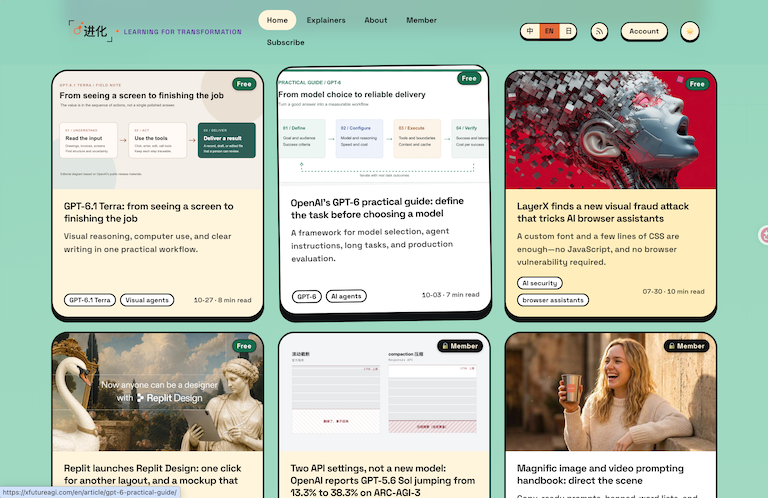This screenshot has width=768, height=498.
Task: Click Free badge on LayerX card
Action: click(697, 84)
